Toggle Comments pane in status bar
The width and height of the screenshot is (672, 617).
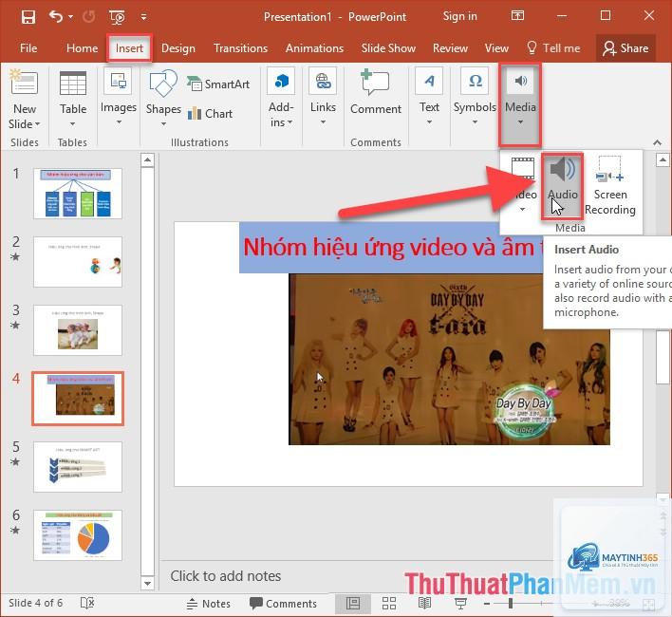[x=283, y=604]
